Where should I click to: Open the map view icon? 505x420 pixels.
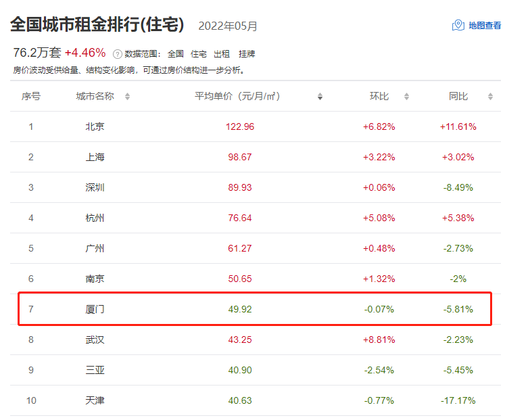tap(458, 25)
